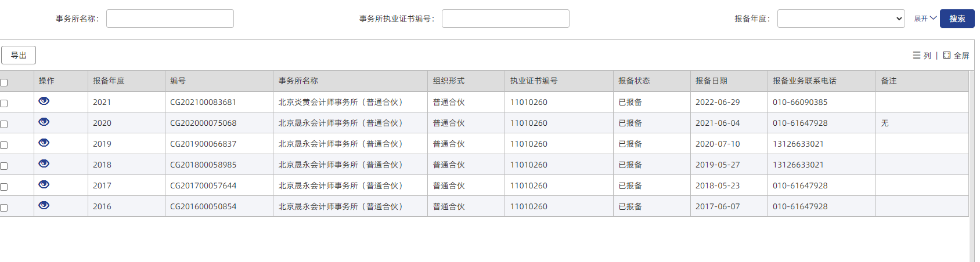Check the checkbox for the 2021 row
This screenshot has width=980, height=262.
point(4,103)
